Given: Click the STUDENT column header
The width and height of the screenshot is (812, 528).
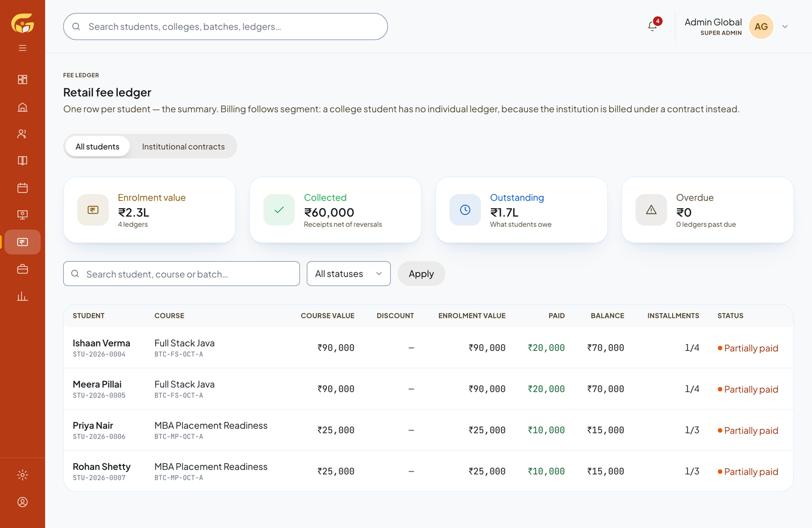Looking at the screenshot, I should 89,316.
